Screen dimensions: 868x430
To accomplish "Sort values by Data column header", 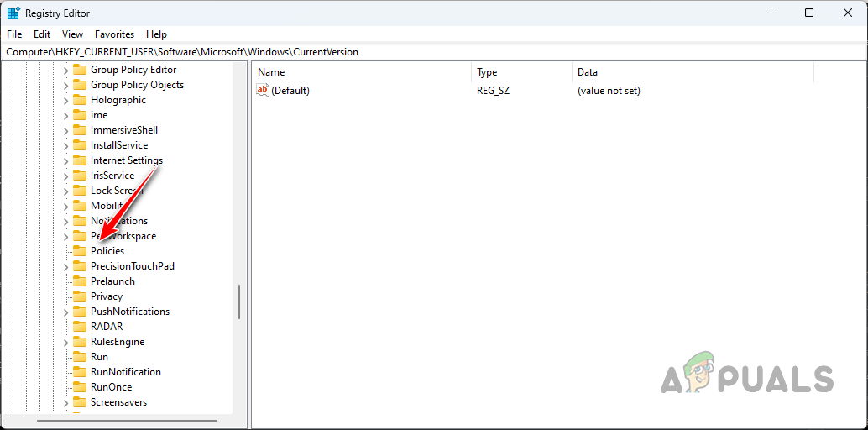I will tap(693, 72).
